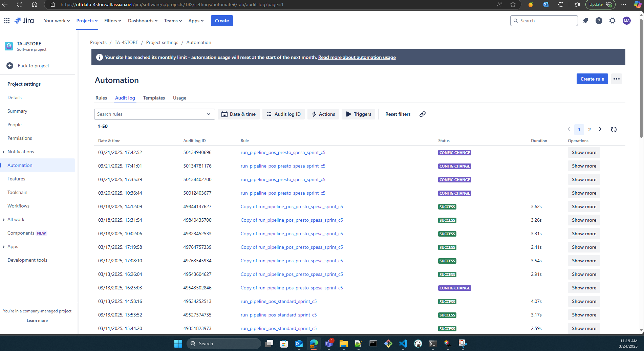Image resolution: width=644 pixels, height=351 pixels.
Task: Open the notifications bell icon
Action: [x=585, y=21]
